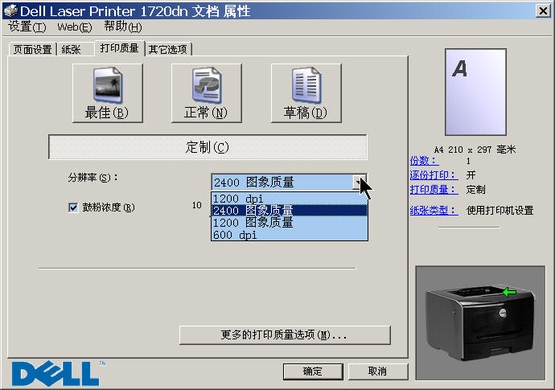The width and height of the screenshot is (555, 390).
Task: Confirm with the 确定 button
Action: tap(313, 371)
